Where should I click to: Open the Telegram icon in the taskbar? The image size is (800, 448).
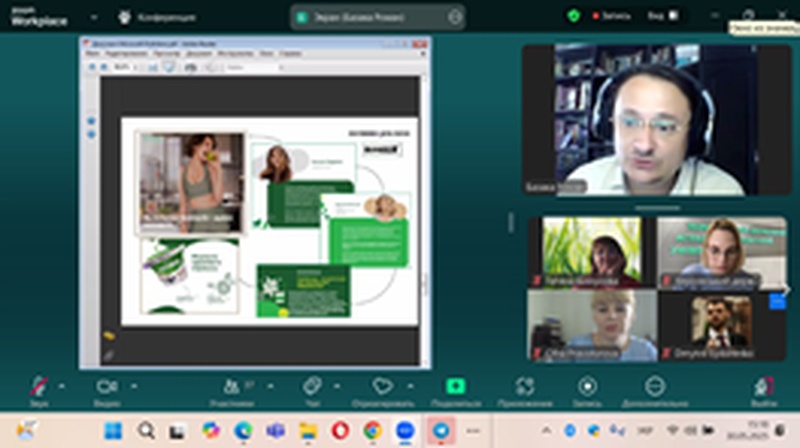(440, 430)
